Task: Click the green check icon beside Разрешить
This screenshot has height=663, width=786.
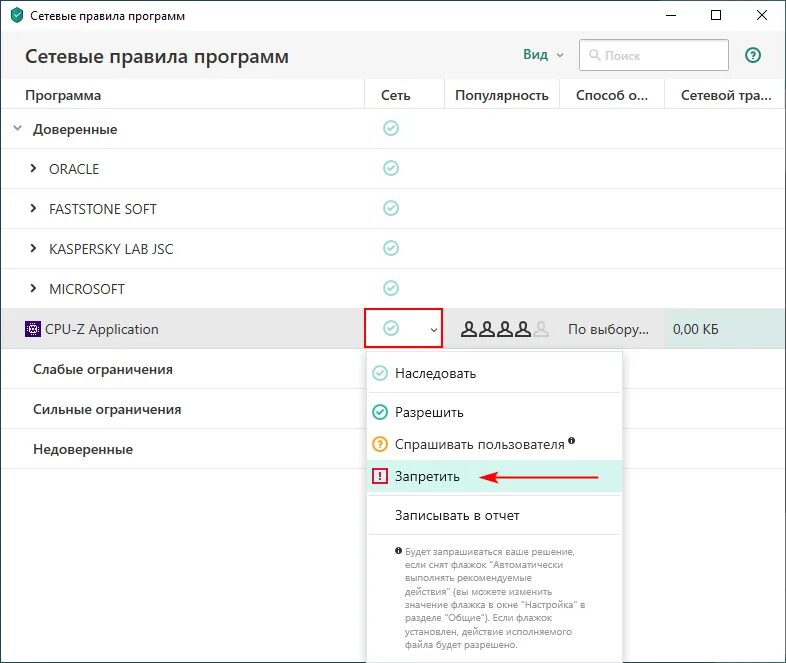Action: (x=380, y=412)
